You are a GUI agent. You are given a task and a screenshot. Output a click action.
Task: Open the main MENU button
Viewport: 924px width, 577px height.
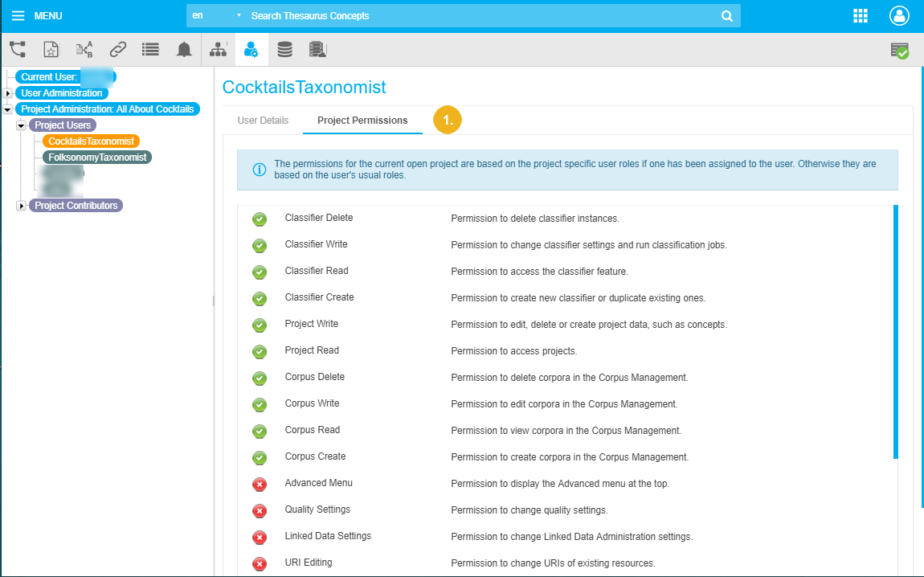pos(36,16)
